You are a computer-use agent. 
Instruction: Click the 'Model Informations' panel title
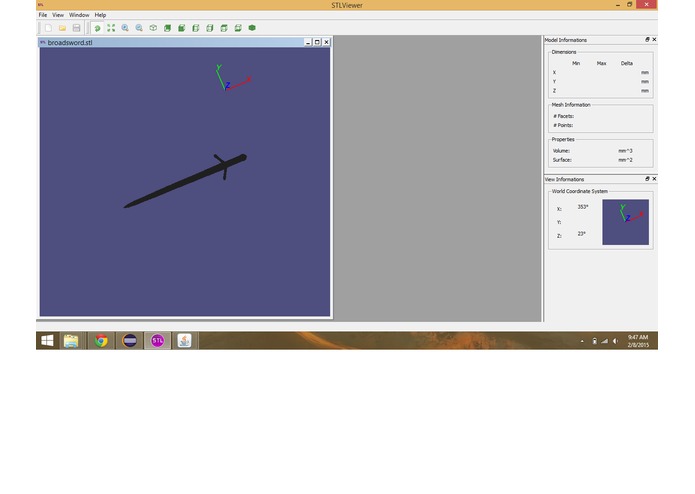(566, 40)
